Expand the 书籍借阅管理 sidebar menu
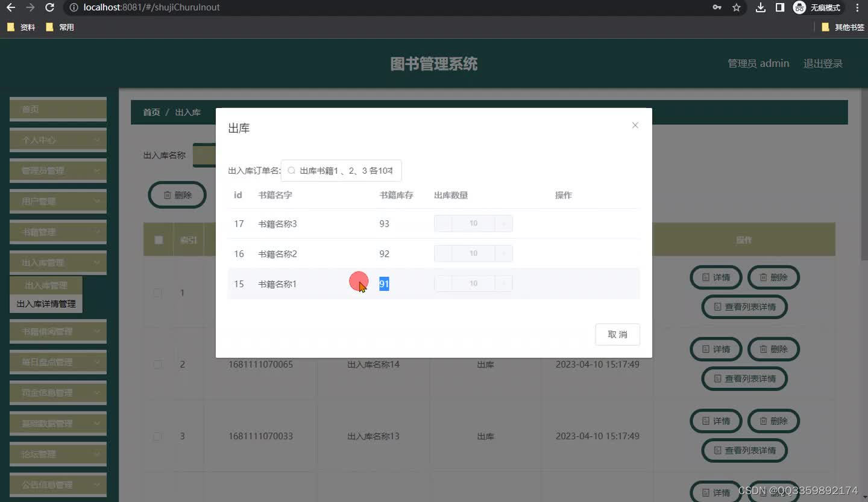Viewport: 868px width, 502px height. pyautogui.click(x=58, y=332)
